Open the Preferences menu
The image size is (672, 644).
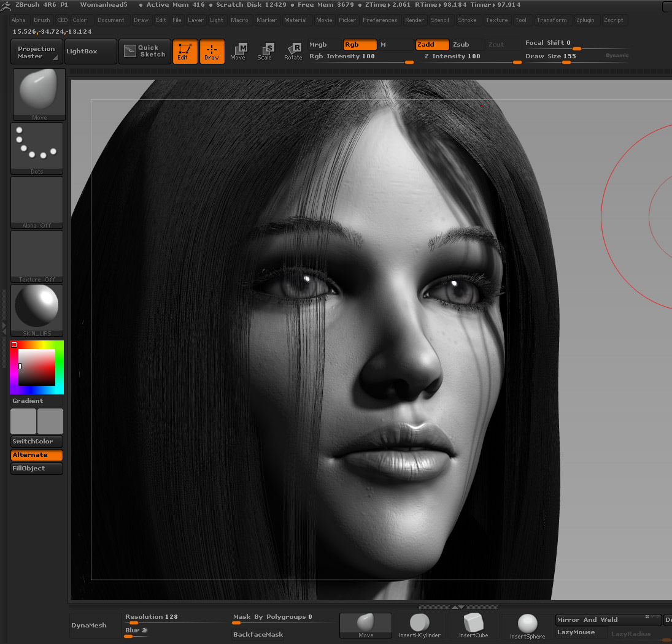coord(380,20)
